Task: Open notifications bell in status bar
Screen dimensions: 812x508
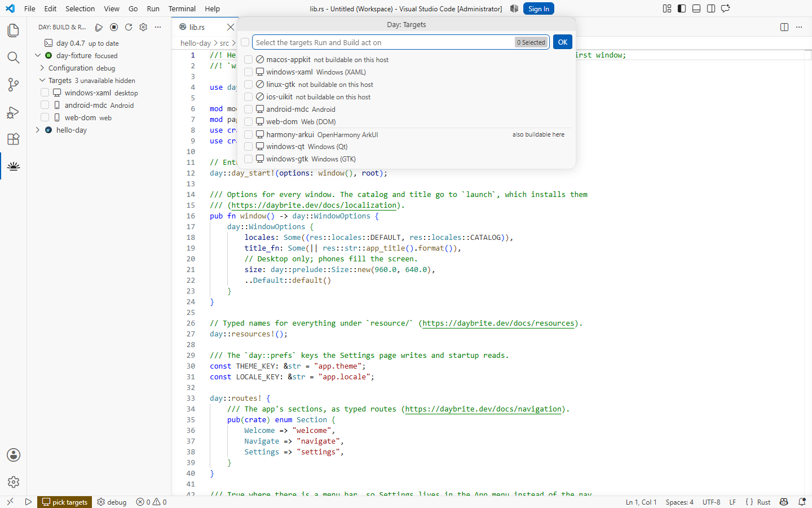Action: coord(802,502)
